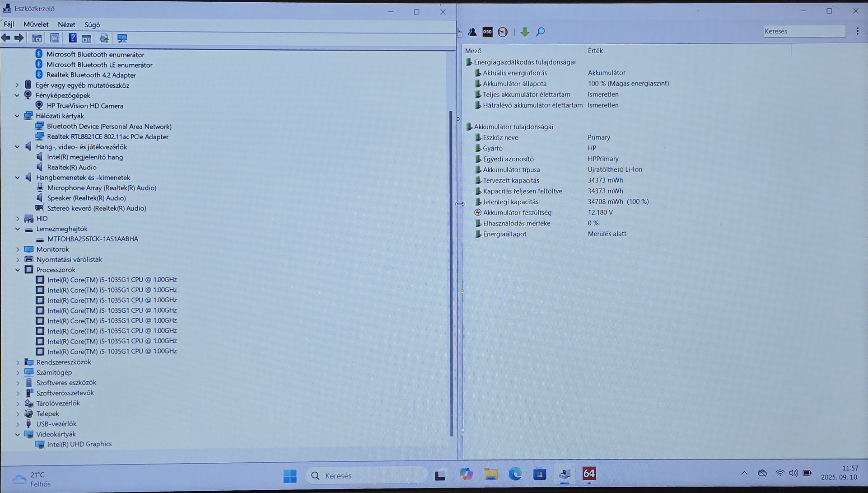Select Realtek RTL8821CE 802.11ac PCIe Adapter

point(107,136)
